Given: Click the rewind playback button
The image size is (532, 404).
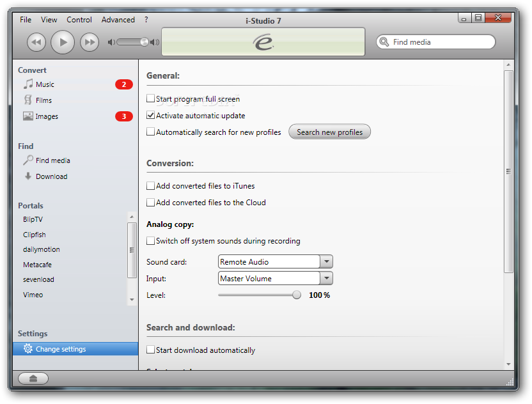Looking at the screenshot, I should click(36, 42).
